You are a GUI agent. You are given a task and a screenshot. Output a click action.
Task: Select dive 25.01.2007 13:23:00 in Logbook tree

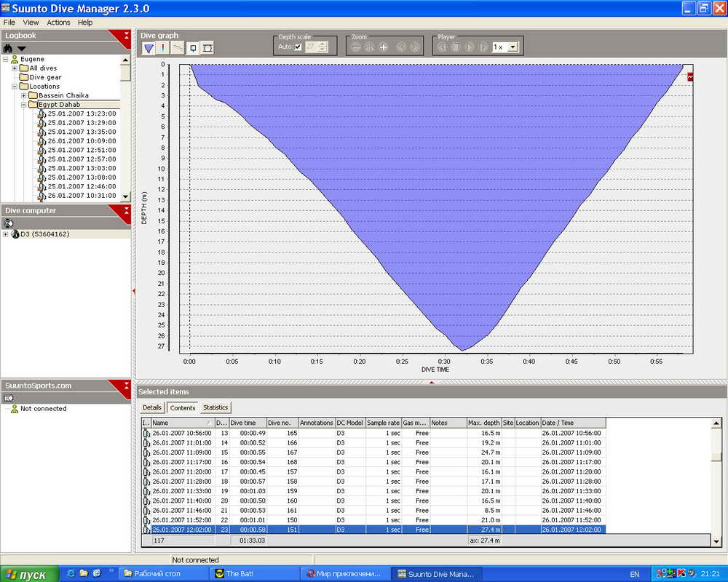click(82, 113)
